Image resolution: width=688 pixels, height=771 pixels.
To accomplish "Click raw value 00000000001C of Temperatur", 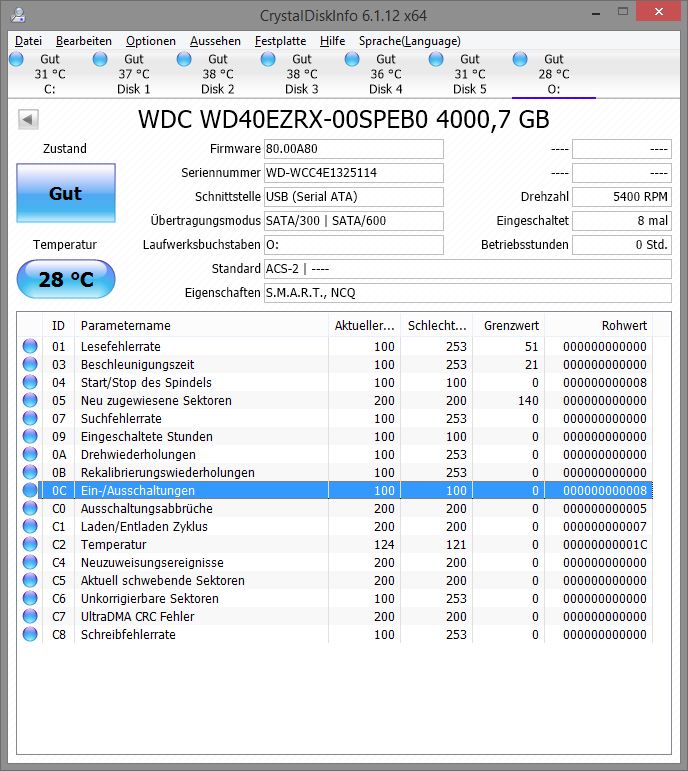I will (605, 545).
